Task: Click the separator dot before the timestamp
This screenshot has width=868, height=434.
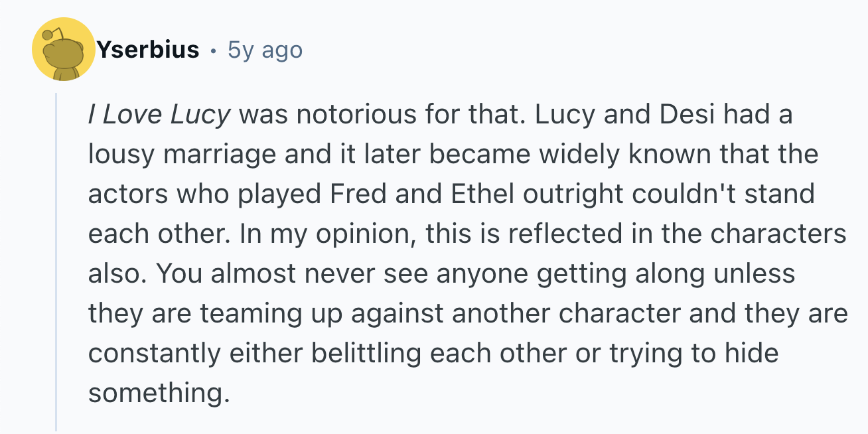Action: pyautogui.click(x=213, y=50)
